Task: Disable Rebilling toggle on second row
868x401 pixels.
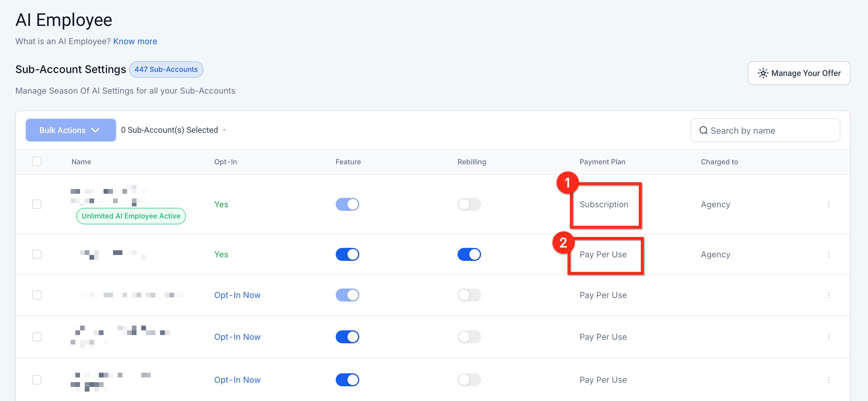Action: (469, 255)
